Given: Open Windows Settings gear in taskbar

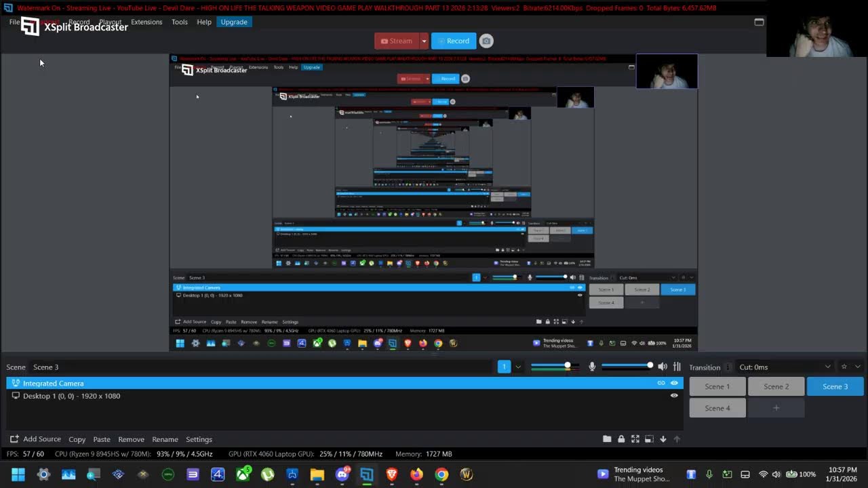Looking at the screenshot, I should [43, 474].
